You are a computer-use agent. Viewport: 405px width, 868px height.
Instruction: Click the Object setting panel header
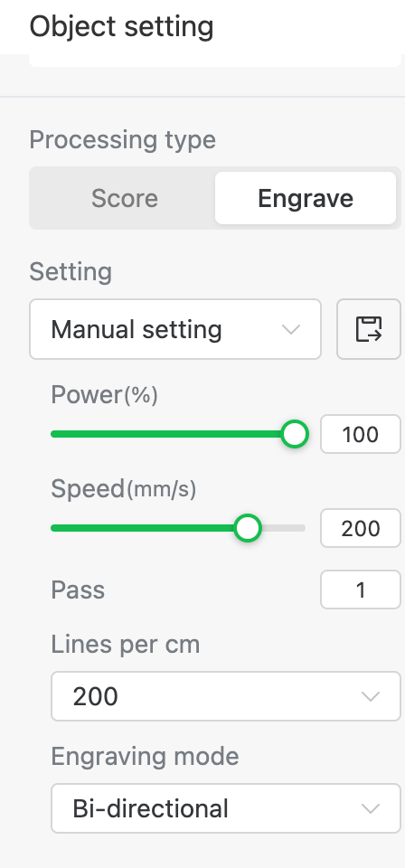(121, 26)
